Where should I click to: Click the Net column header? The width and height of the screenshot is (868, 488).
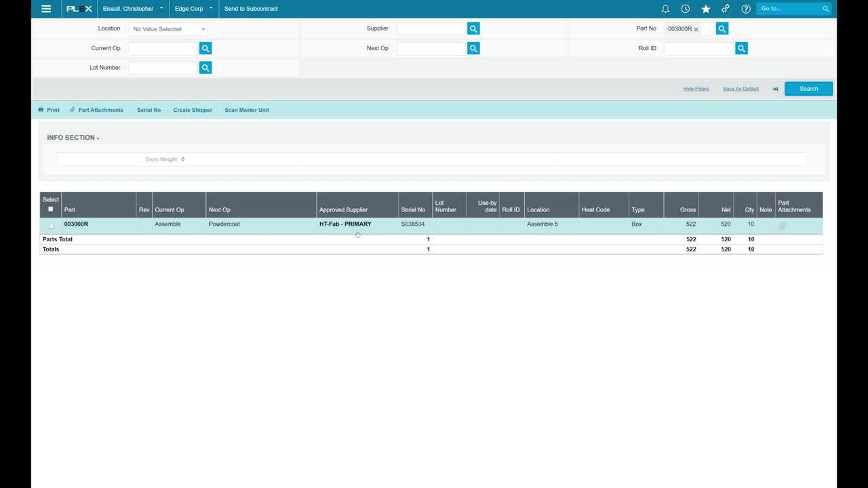click(716, 205)
